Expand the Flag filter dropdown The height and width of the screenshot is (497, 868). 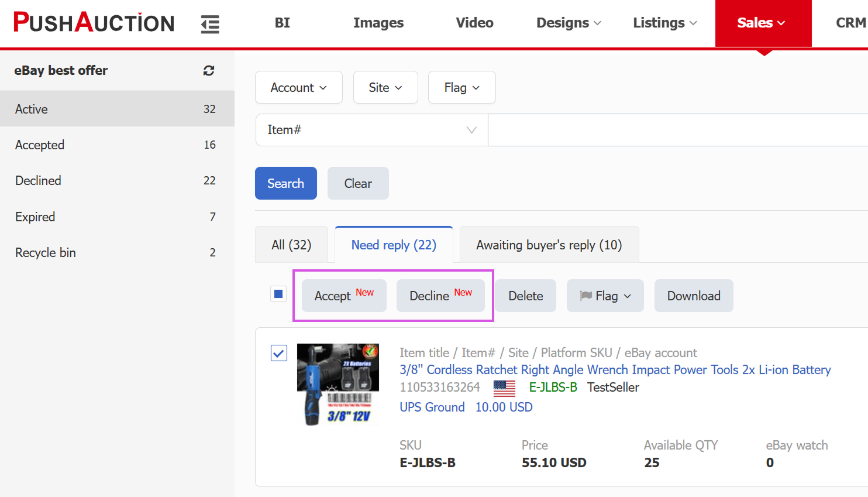click(x=461, y=88)
